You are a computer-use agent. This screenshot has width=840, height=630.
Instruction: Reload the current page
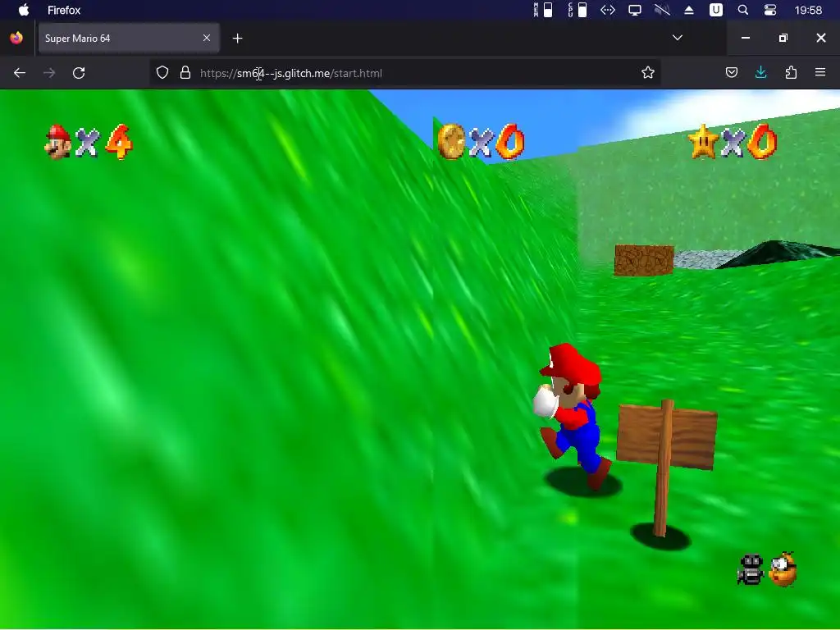79,73
